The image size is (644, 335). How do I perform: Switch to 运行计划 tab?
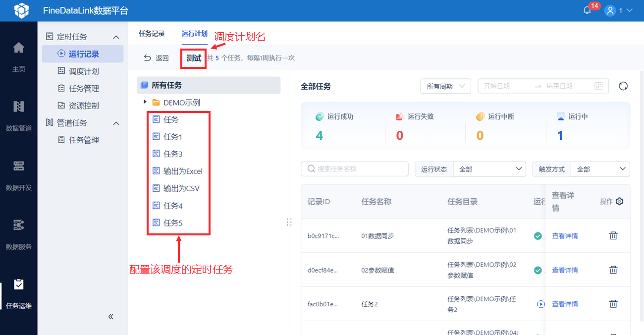click(x=194, y=34)
